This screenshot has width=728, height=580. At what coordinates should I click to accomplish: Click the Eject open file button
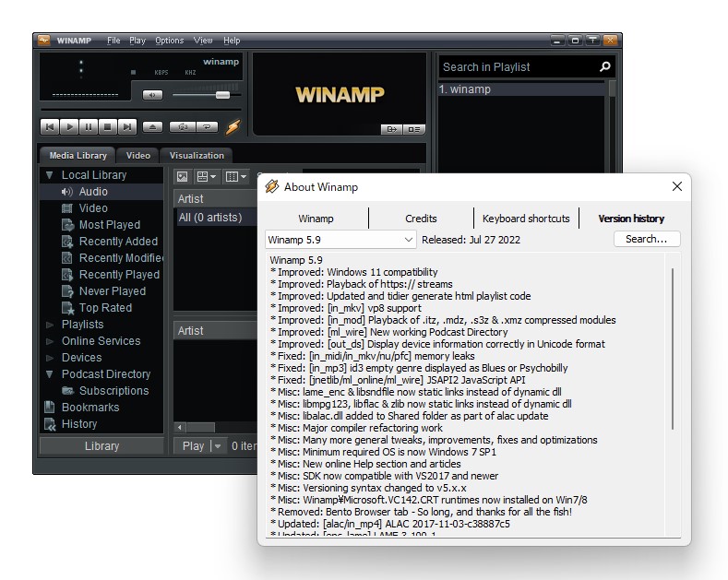(x=152, y=126)
